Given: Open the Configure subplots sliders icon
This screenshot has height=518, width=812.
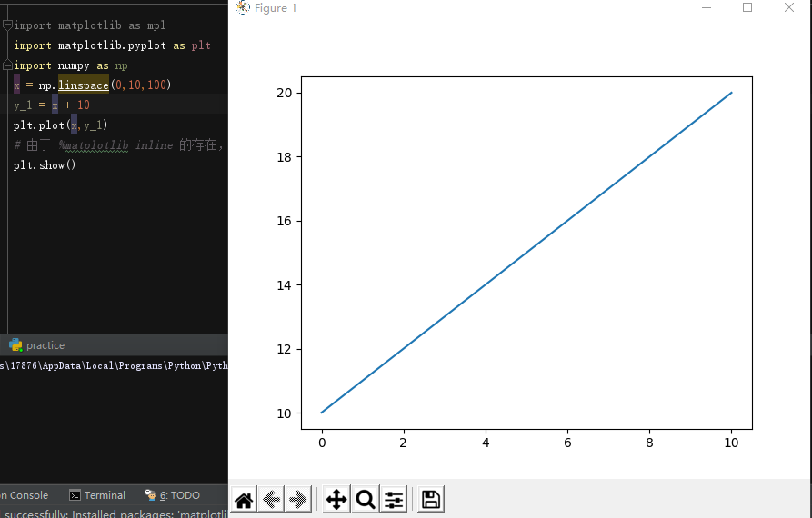Looking at the screenshot, I should click(x=394, y=500).
